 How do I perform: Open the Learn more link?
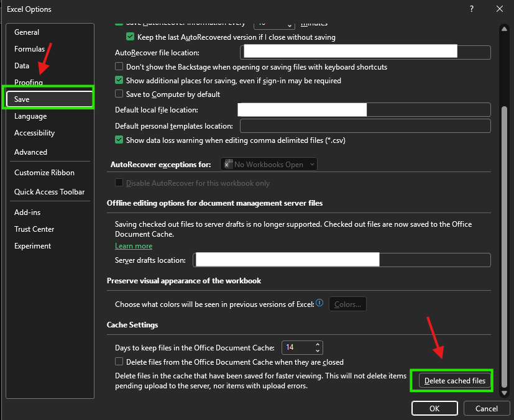tap(134, 246)
